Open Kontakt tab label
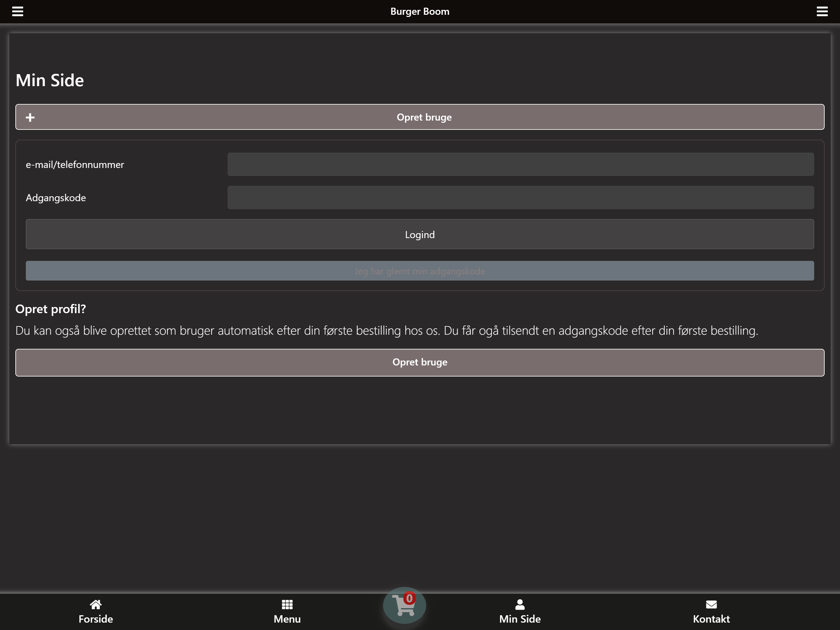 [711, 619]
